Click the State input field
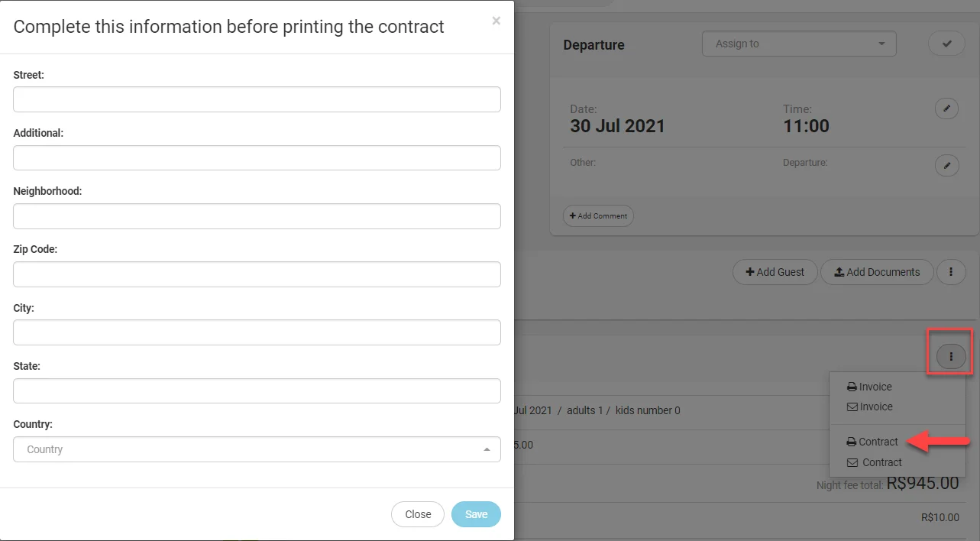This screenshot has width=980, height=541. coord(257,390)
